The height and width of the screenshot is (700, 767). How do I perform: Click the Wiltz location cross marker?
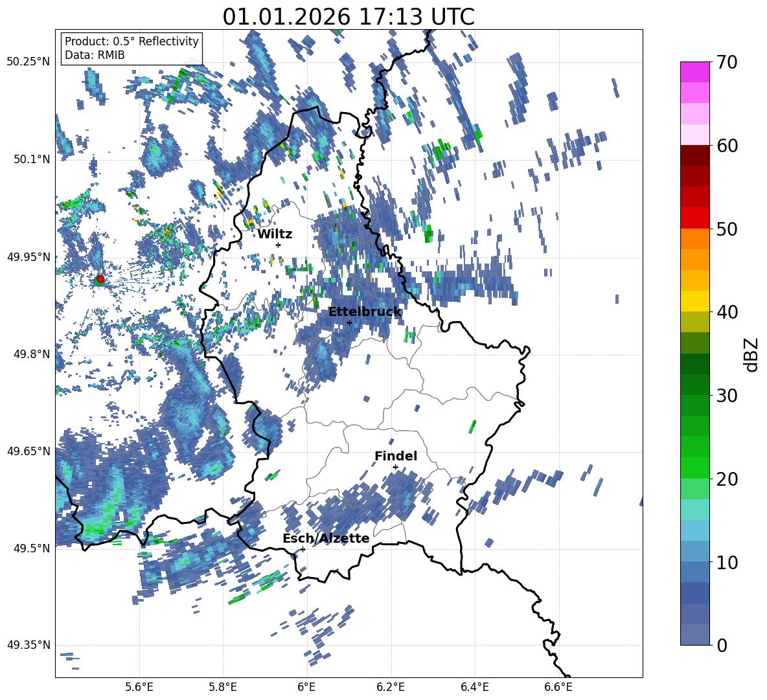279,245
